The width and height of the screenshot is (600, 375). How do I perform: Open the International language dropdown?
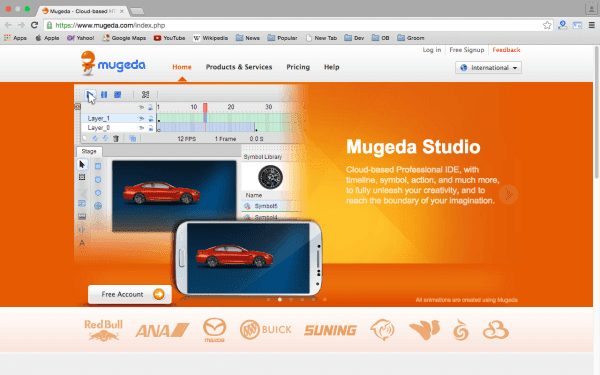pyautogui.click(x=488, y=68)
